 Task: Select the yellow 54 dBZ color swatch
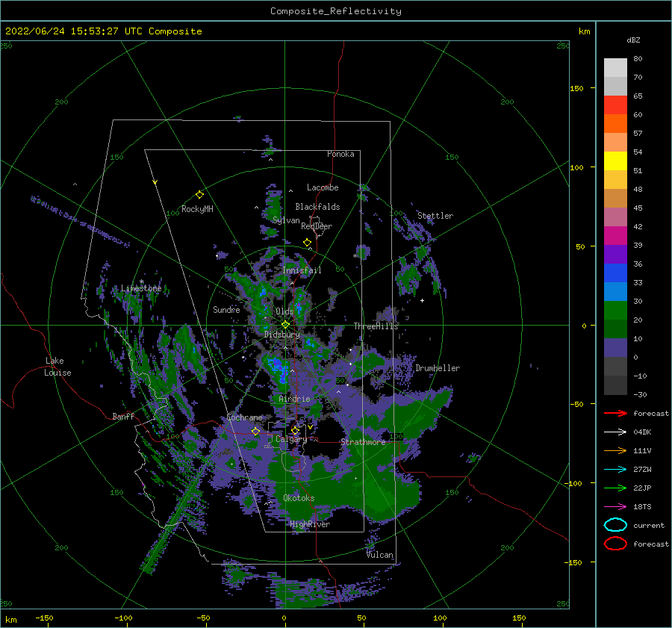(615, 161)
